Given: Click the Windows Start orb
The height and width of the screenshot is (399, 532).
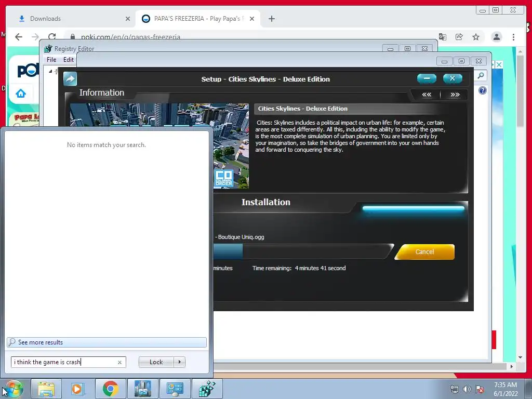Looking at the screenshot, I should coord(14,389).
